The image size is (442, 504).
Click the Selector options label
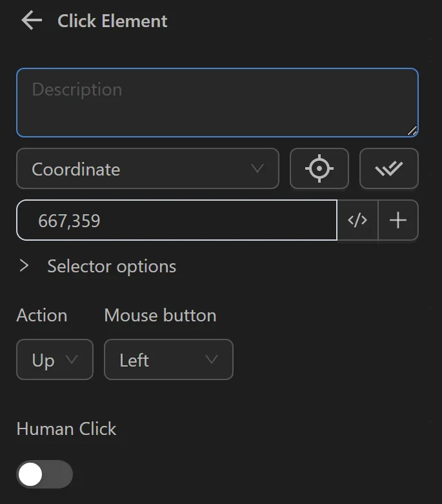tap(112, 267)
